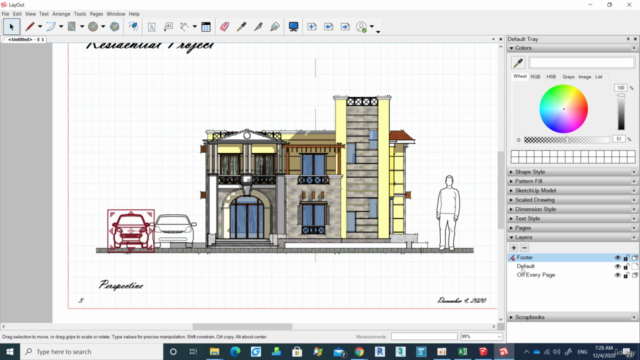
Task: Add a new layer with plus button
Action: pyautogui.click(x=513, y=248)
